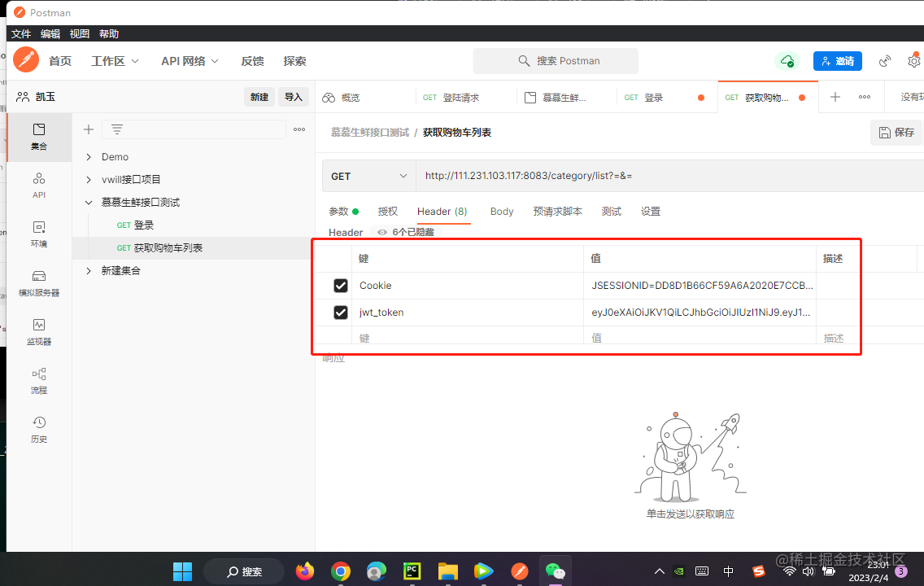
Task: Open the 编辑 menu
Action: pyautogui.click(x=50, y=33)
